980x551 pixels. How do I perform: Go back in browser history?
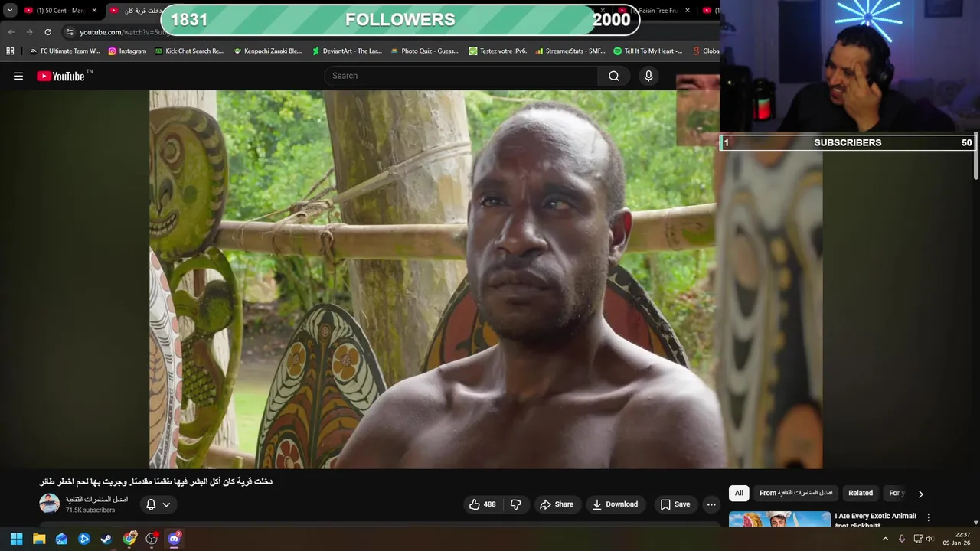[x=11, y=32]
